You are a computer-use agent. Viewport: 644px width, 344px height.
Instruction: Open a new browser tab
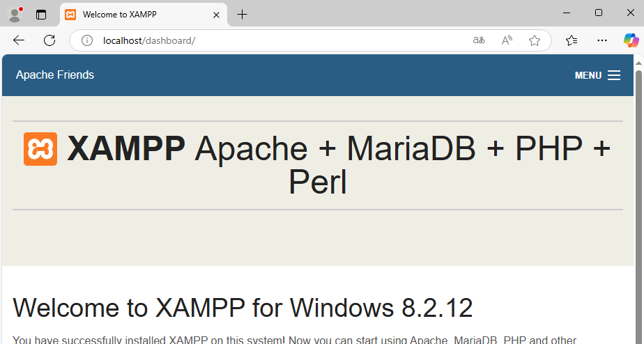[242, 15]
